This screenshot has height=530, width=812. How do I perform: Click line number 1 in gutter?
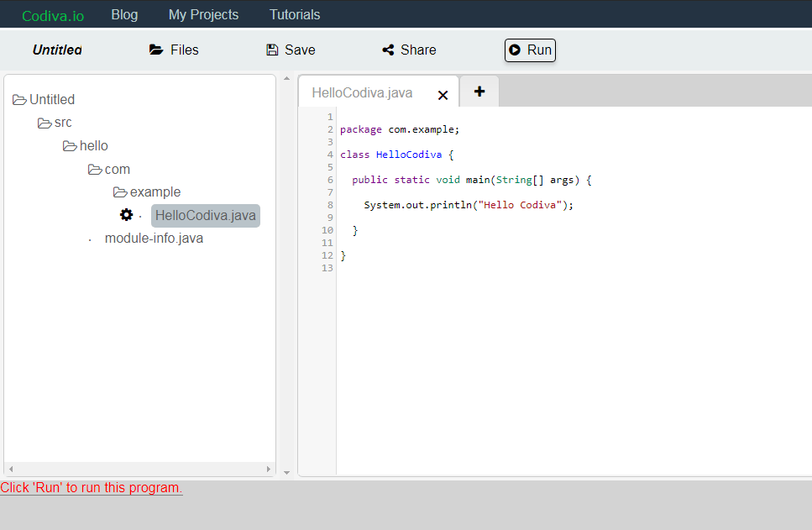click(x=330, y=117)
